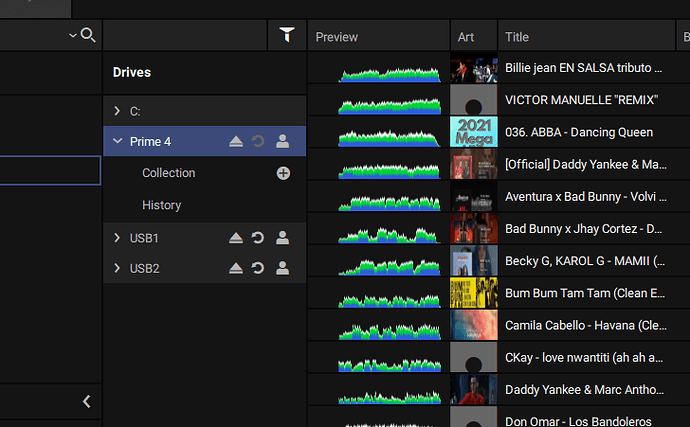Click the 2021 Mega album art
Screen dimensions: 690x427
tap(474, 132)
